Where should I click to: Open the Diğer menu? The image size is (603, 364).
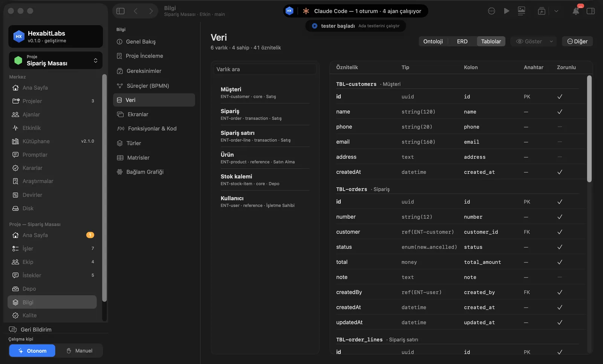577,41
